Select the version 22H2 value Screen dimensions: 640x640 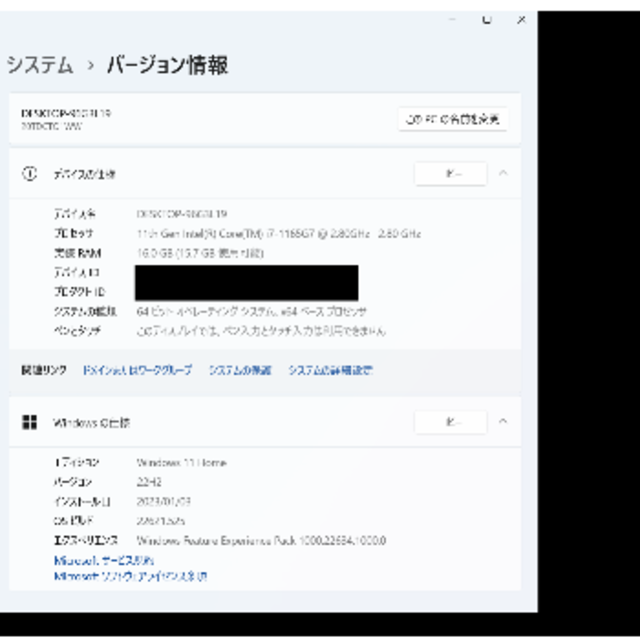(149, 482)
